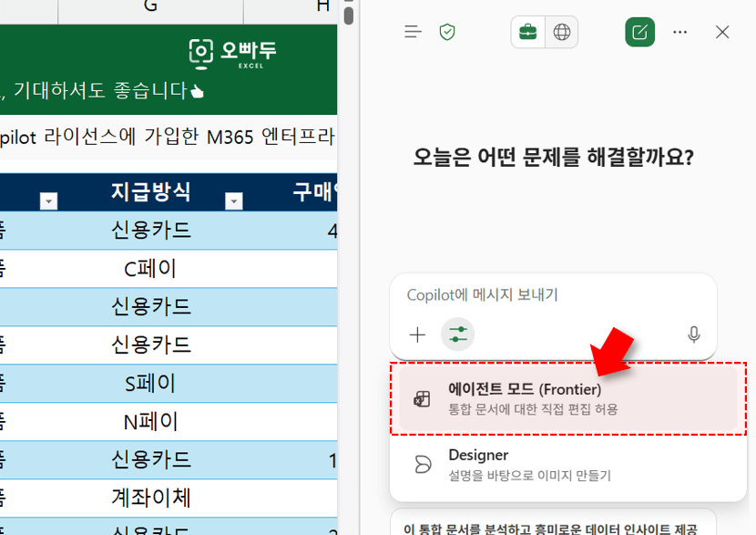This screenshot has width=756, height=535.
Task: Open the more options ellipsis menu
Action: [679, 32]
